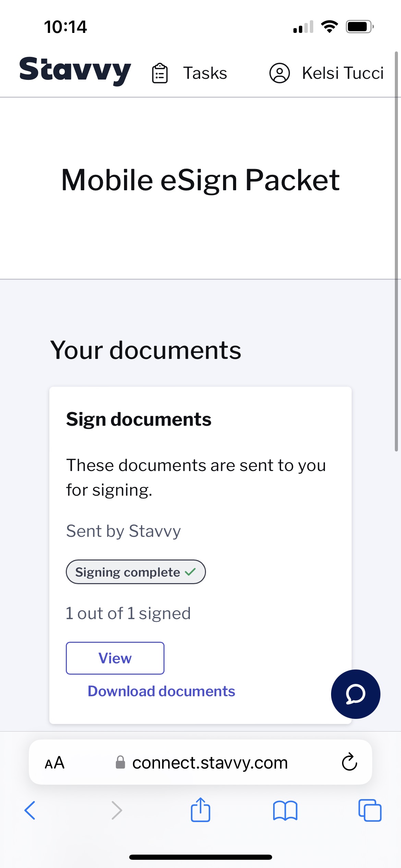Click the Download documents link
This screenshot has height=868, width=401.
point(161,691)
